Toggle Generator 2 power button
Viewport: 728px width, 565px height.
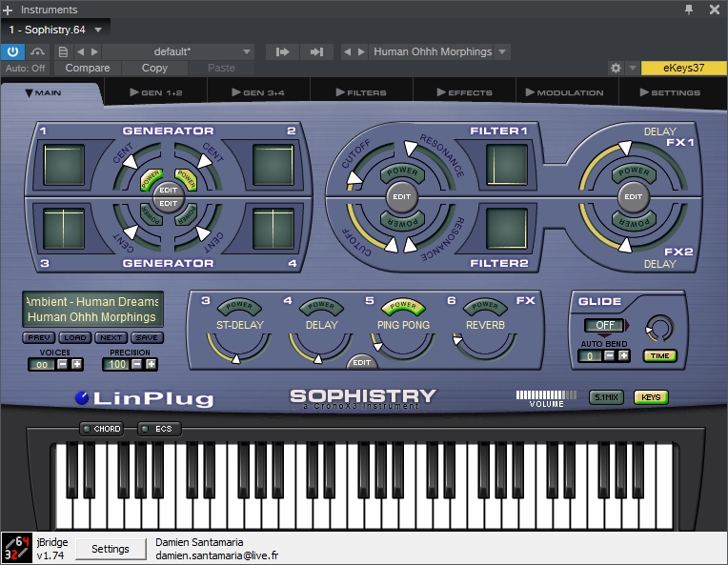coord(186,180)
